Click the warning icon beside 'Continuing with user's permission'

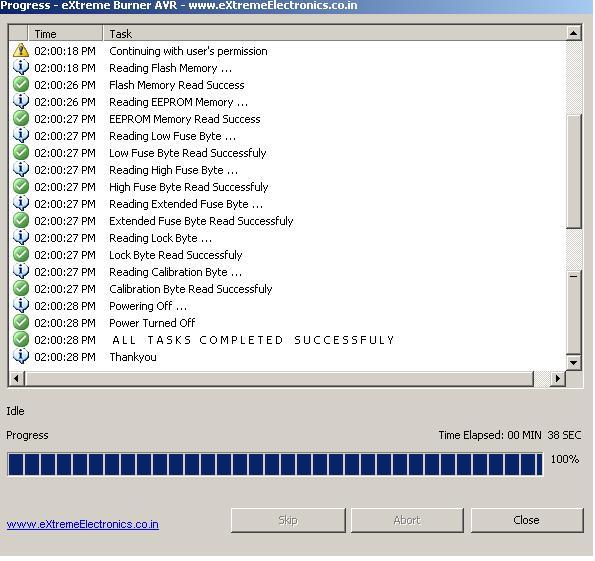[x=21, y=50]
